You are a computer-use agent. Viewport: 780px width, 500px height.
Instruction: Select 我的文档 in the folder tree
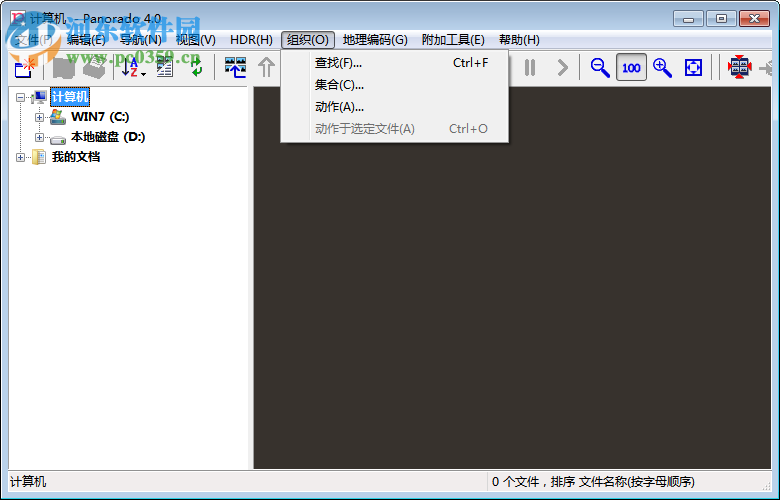76,157
